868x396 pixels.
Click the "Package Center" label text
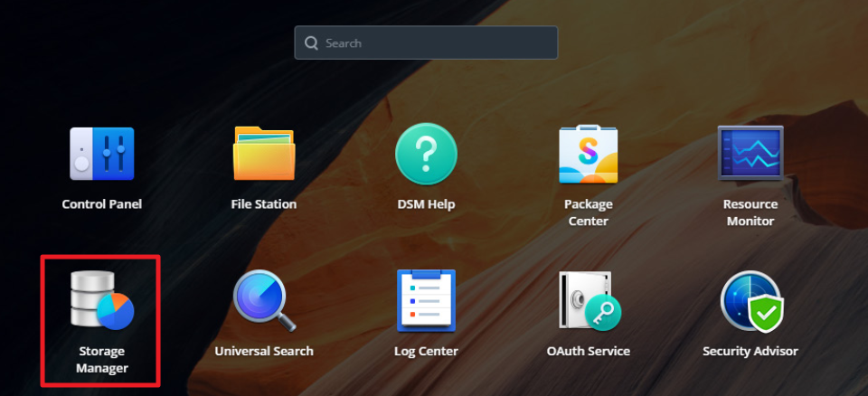(589, 212)
